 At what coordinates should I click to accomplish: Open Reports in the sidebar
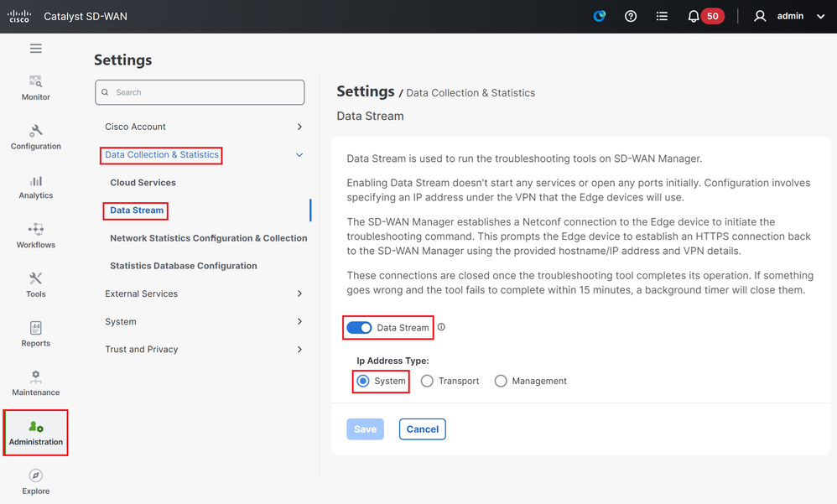pos(36,335)
